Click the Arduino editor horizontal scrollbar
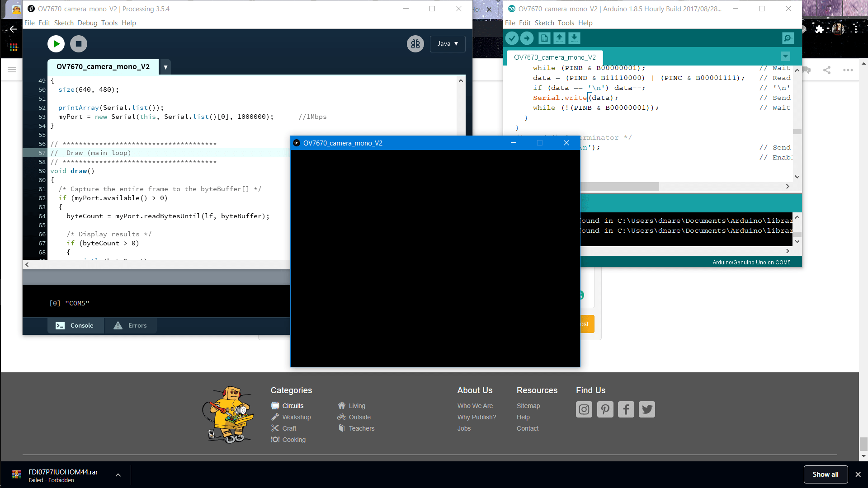This screenshot has width=868, height=488. 619,187
